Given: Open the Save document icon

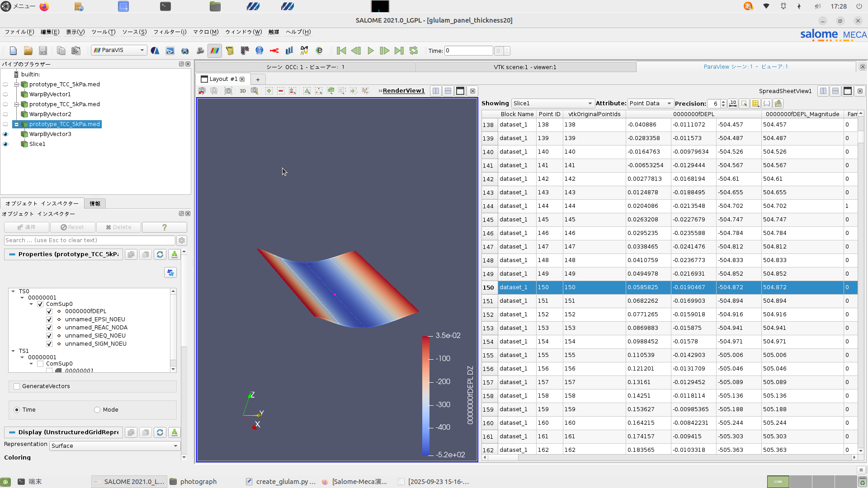Looking at the screenshot, I should 43,51.
